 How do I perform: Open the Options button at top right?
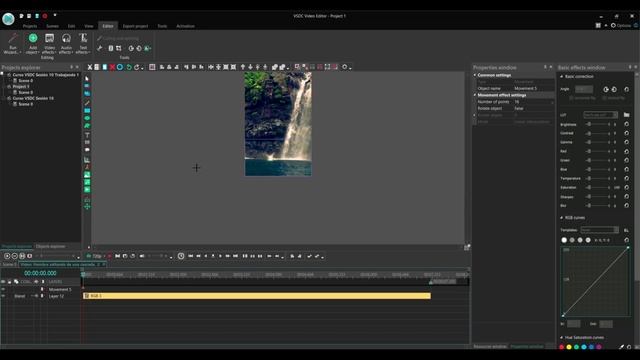(621, 25)
